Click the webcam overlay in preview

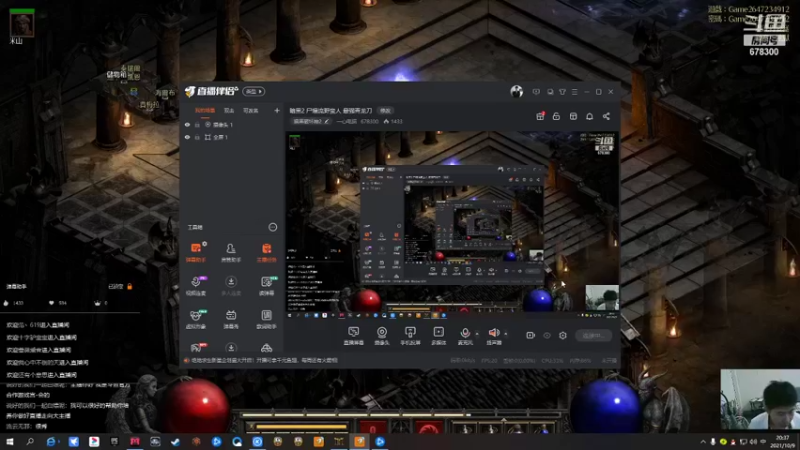pyautogui.click(x=602, y=297)
